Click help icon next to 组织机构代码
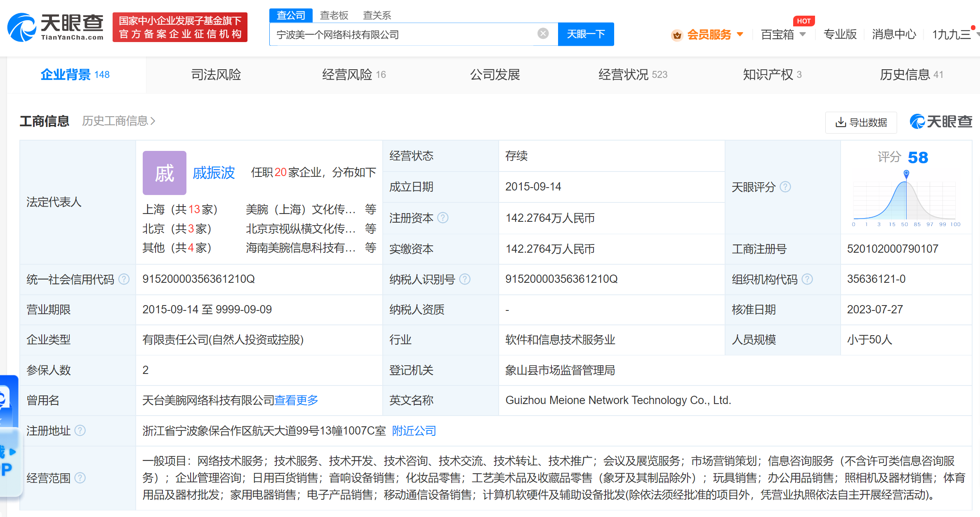 tap(807, 279)
